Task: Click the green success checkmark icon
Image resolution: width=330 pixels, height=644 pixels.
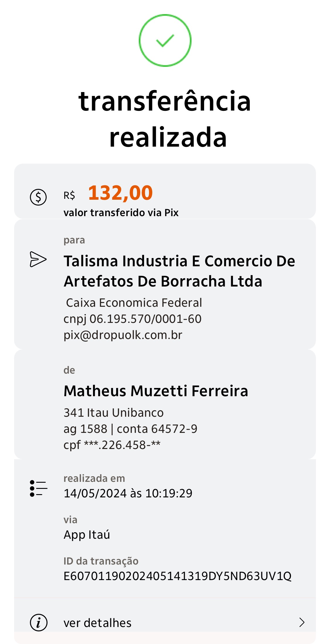Action: 165,40
